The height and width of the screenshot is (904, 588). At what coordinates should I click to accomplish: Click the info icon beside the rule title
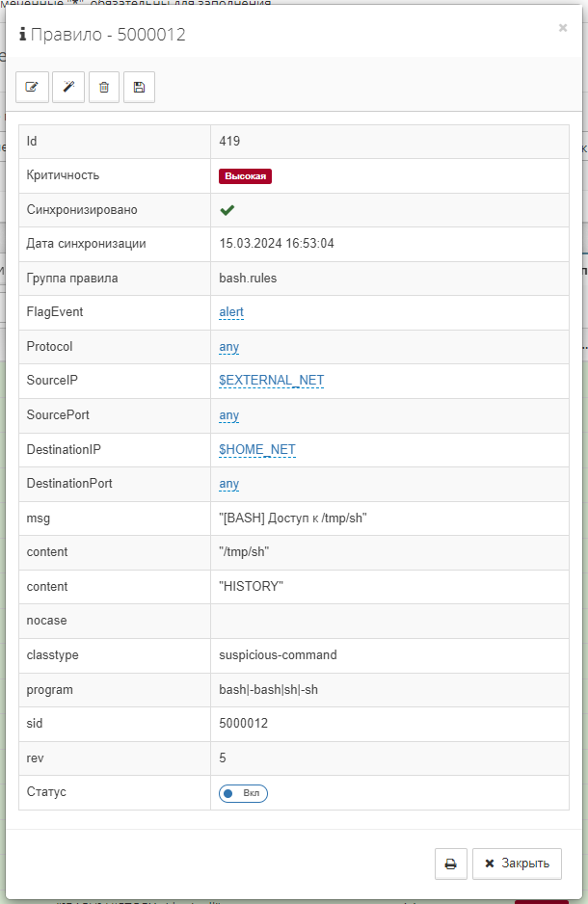[x=22, y=35]
